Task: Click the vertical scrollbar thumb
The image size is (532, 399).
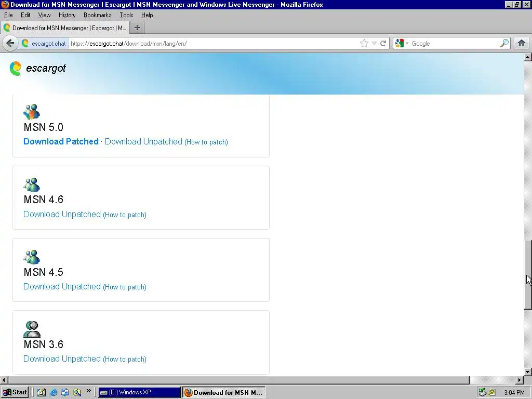Action: coord(528,275)
